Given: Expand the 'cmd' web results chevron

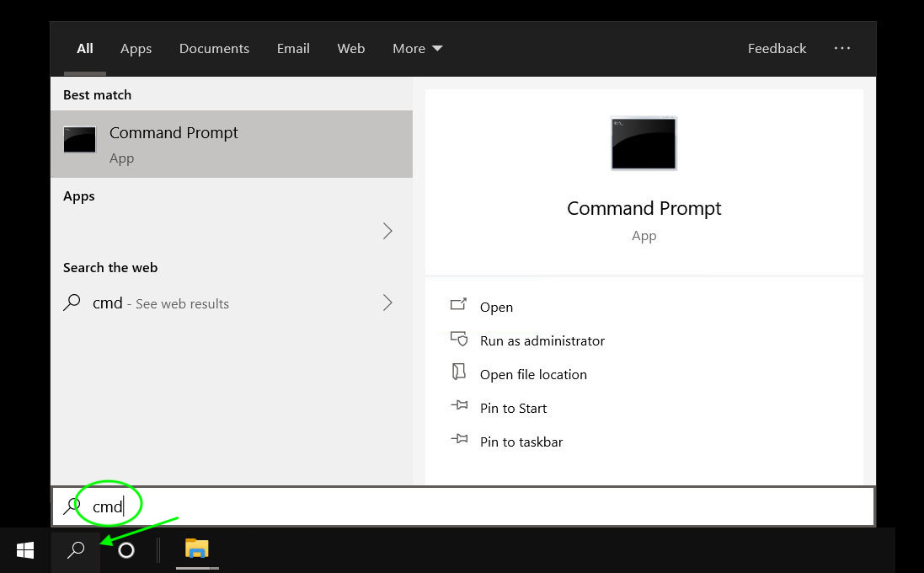Looking at the screenshot, I should click(387, 303).
